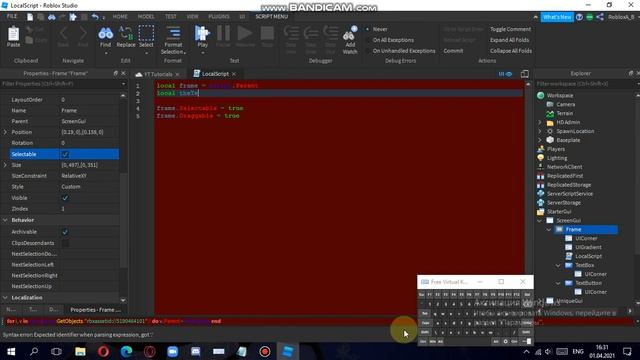Expand the HD Admin tree node
Screen dimensions: 640x360
pyautogui.click(x=540, y=122)
